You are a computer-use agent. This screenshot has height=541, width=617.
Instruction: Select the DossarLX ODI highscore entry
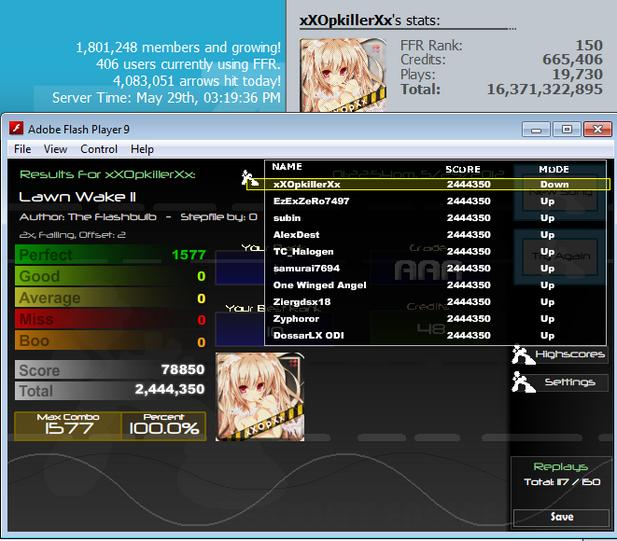coord(435,336)
